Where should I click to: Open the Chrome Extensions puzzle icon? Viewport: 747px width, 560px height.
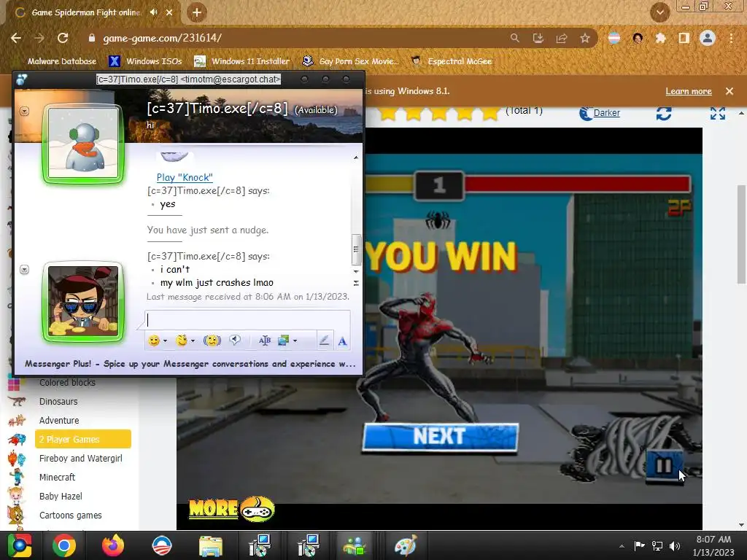coord(660,38)
